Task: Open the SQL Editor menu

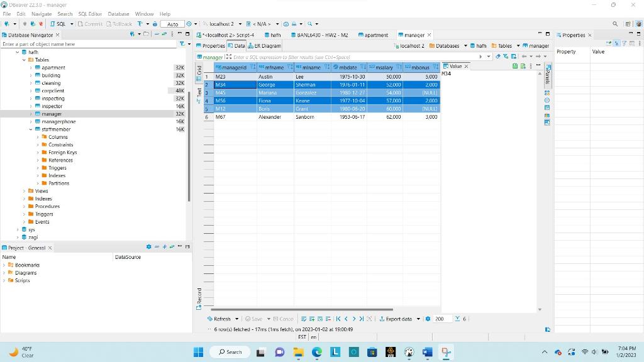Action: tap(89, 14)
